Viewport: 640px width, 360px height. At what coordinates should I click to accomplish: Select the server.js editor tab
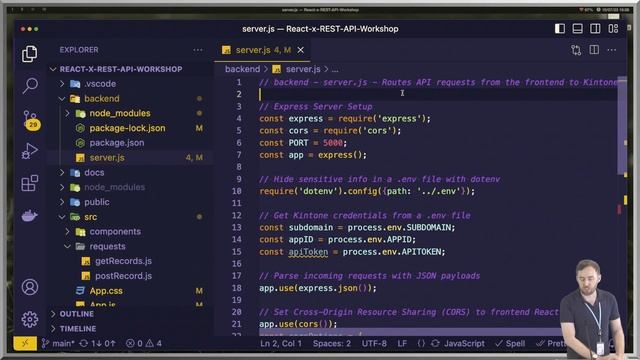tap(263, 50)
